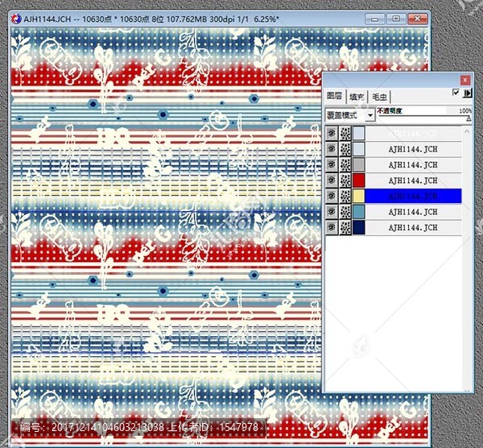Hide the red layer using its eye icon
483x448 pixels.
pos(332,180)
